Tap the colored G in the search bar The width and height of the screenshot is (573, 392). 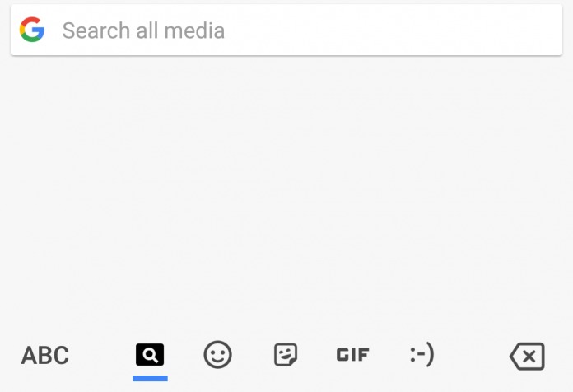click(x=32, y=31)
